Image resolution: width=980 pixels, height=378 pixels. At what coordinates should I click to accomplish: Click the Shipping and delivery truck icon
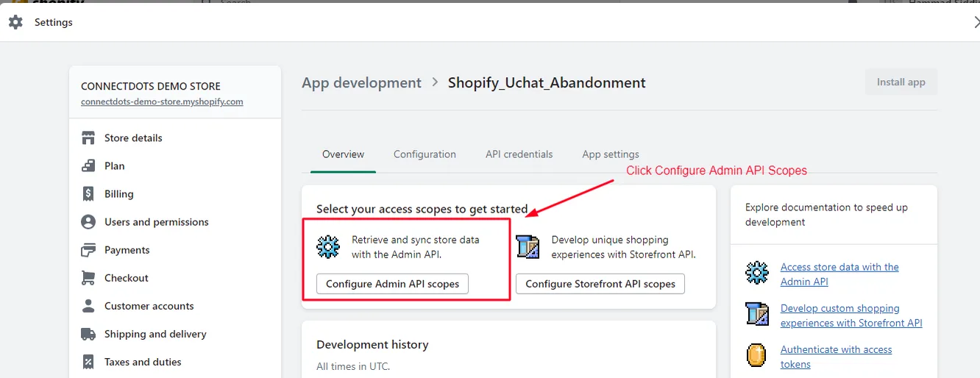(88, 334)
